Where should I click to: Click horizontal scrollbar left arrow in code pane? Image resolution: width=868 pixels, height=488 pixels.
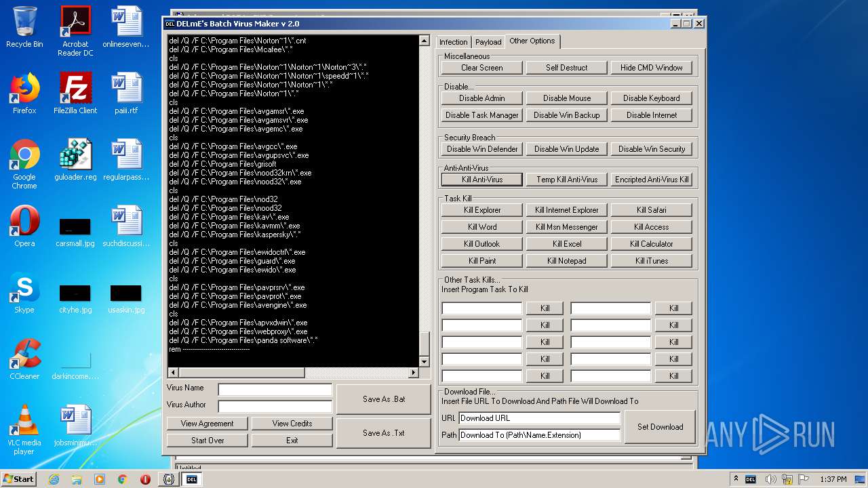[173, 373]
